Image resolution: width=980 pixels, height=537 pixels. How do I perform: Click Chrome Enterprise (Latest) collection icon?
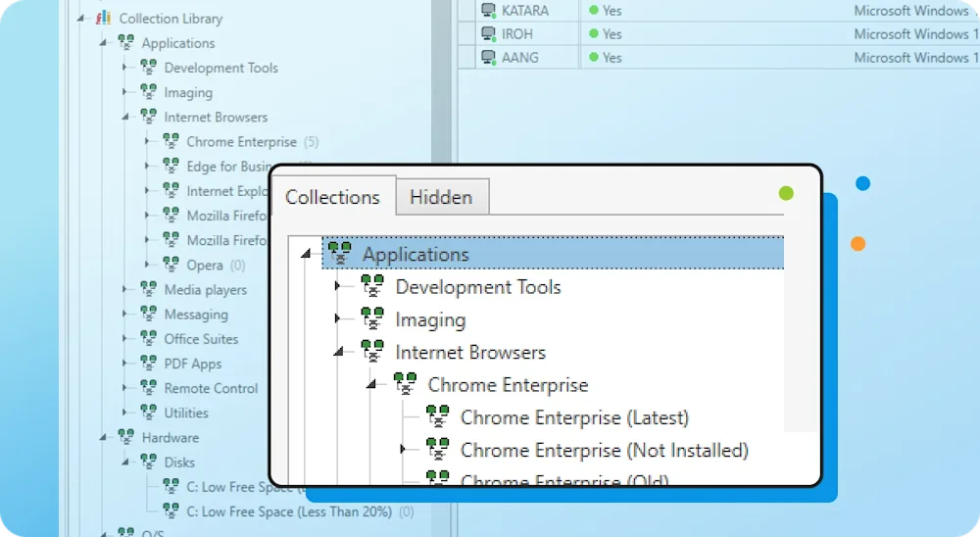437,416
